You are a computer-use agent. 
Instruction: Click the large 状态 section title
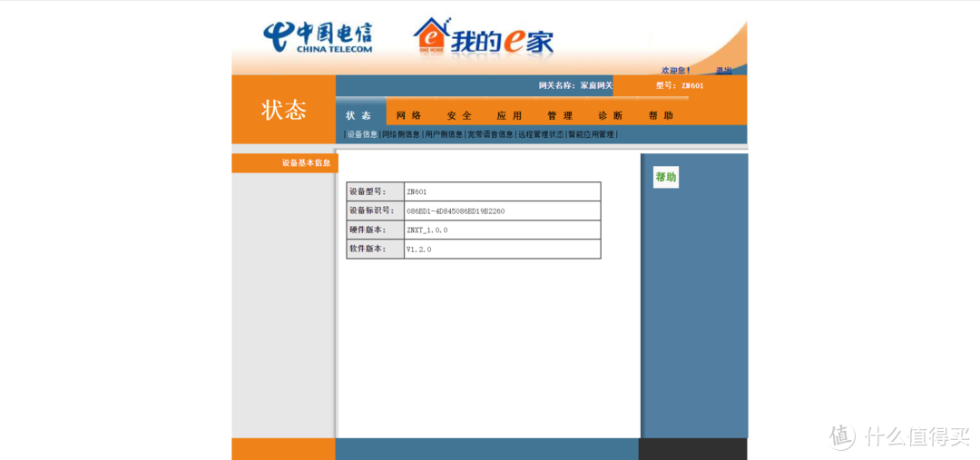[x=284, y=110]
